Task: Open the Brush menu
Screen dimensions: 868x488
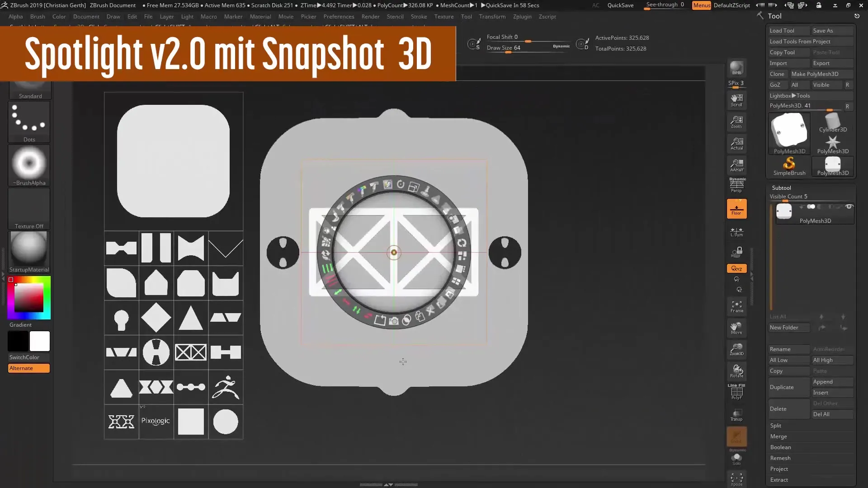Action: click(38, 17)
